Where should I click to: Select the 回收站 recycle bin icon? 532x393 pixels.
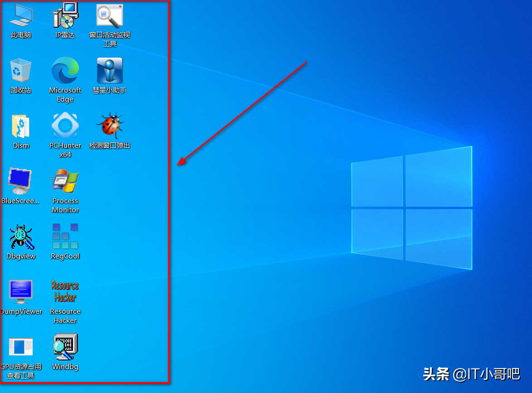coord(21,70)
